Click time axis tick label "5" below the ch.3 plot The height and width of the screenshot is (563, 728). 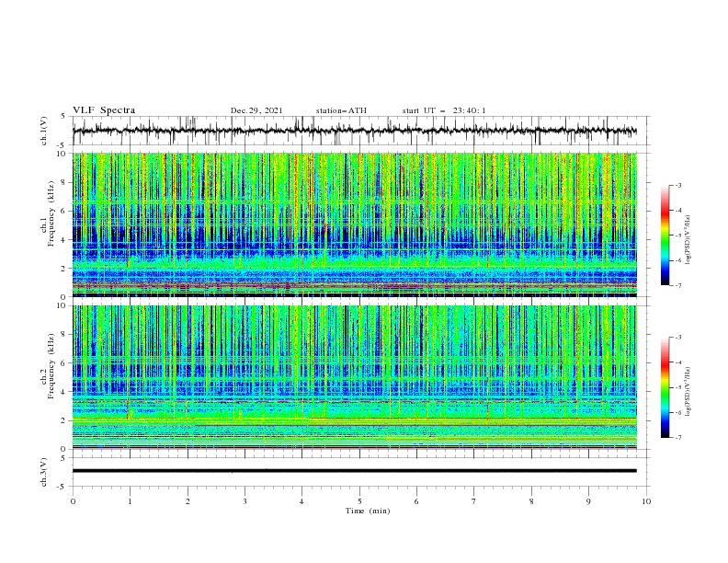tap(359, 501)
